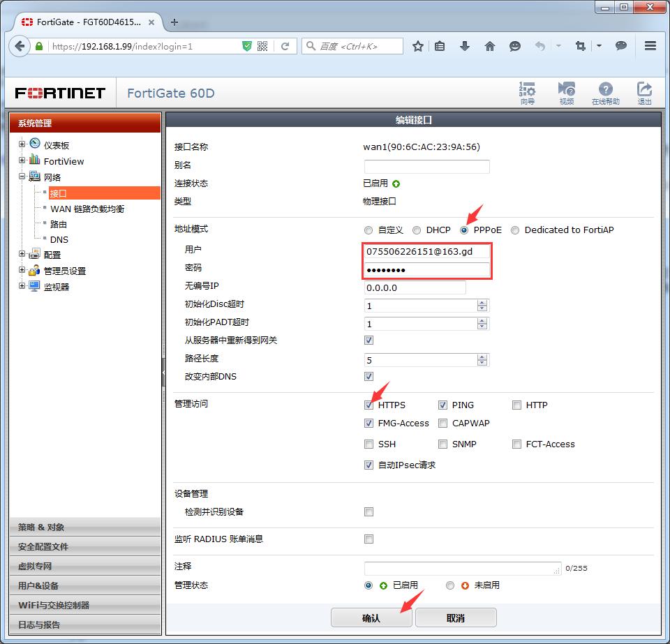Click the 确认 button

(x=371, y=617)
